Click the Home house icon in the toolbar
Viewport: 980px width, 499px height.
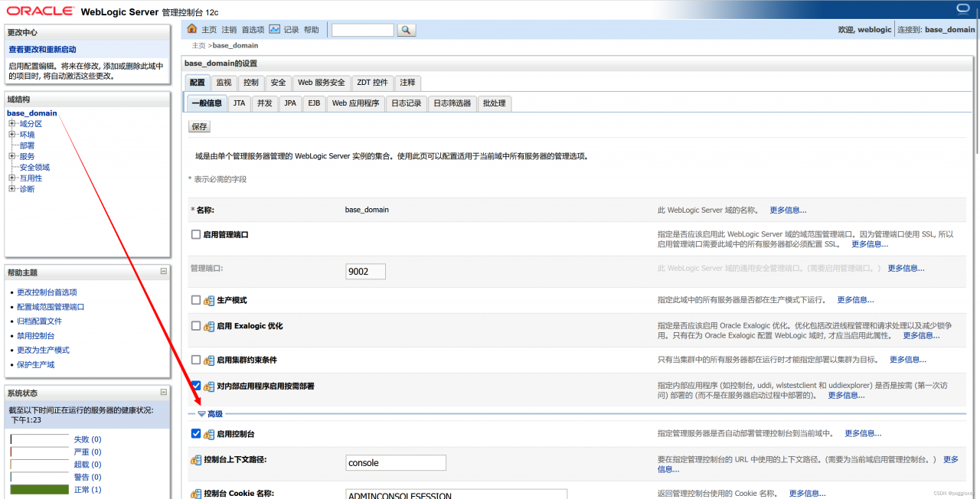pyautogui.click(x=192, y=29)
